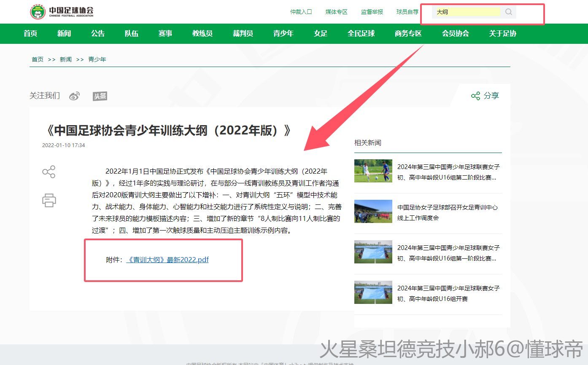Open the 新闻 navigation menu
This screenshot has height=365, width=588.
(64, 34)
